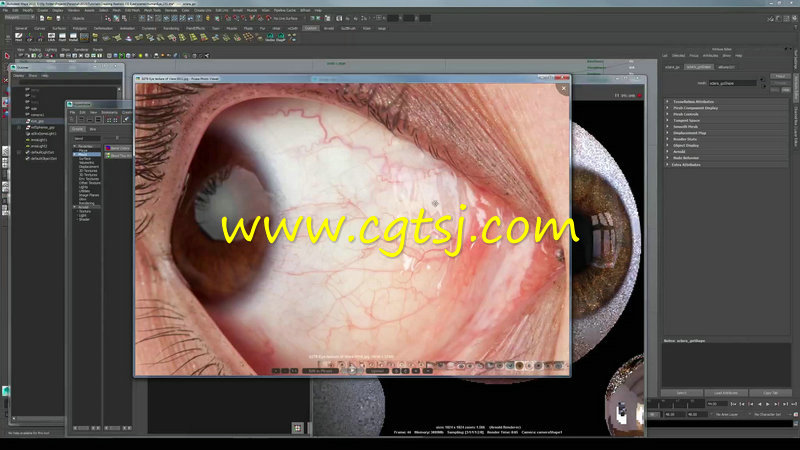Click the first shelf icon with white pen
This screenshot has width=800, height=450.
pos(18,37)
